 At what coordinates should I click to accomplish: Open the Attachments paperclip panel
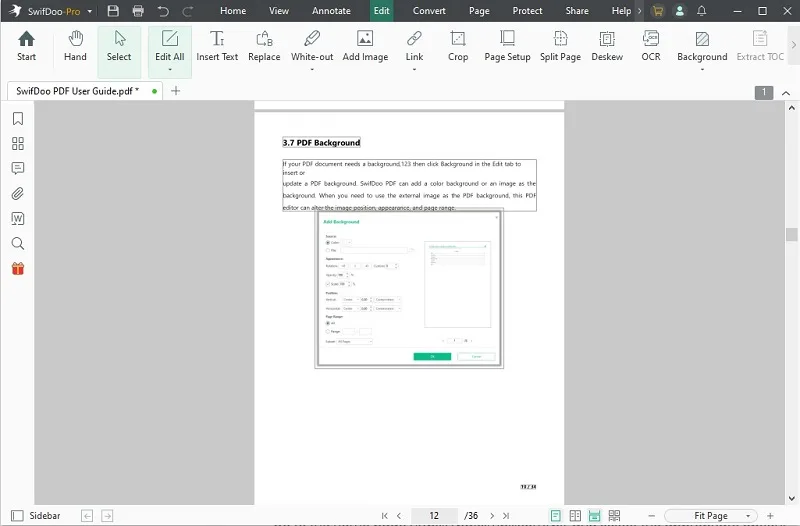pos(18,194)
